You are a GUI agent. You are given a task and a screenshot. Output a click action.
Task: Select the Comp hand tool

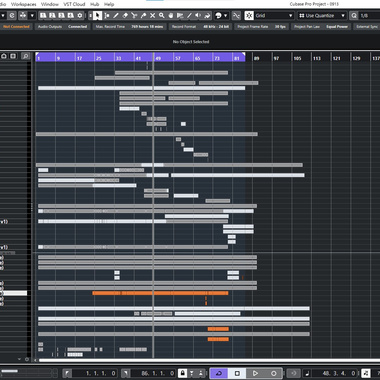click(x=171, y=15)
